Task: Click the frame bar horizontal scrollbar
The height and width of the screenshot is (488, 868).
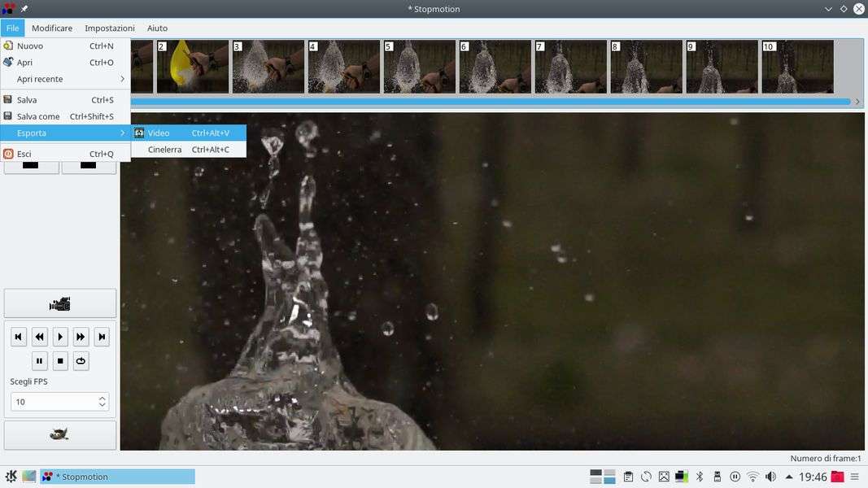Action: click(491, 102)
